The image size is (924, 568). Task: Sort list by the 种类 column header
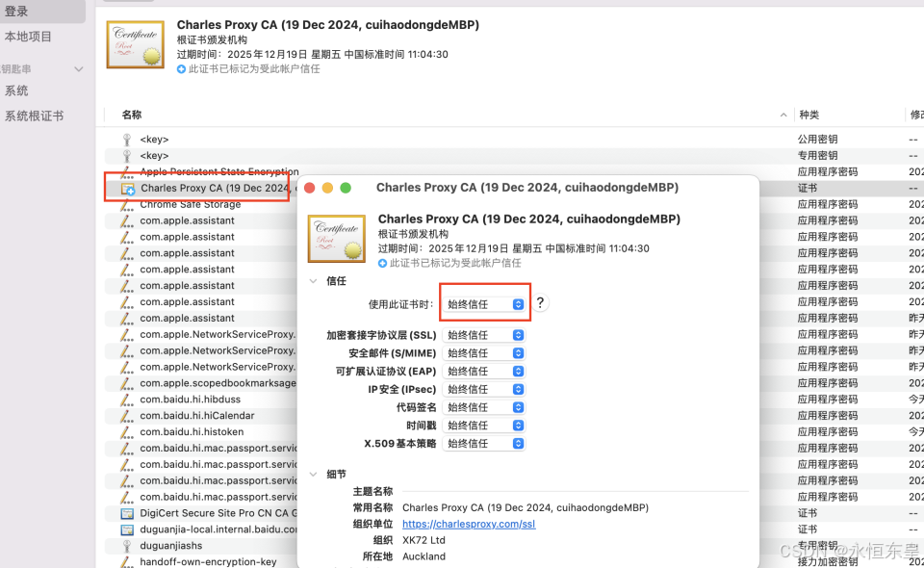(809, 115)
